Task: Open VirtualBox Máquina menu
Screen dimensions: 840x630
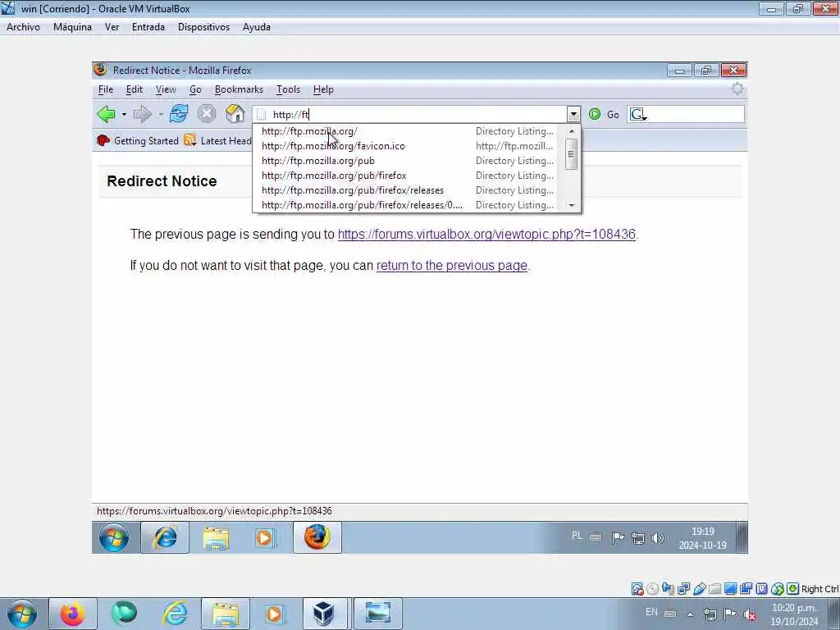Action: [72, 27]
